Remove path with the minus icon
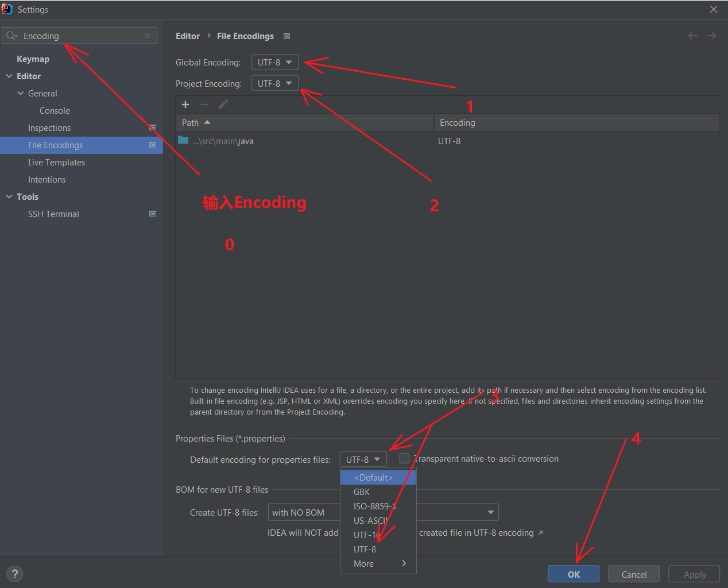This screenshot has height=588, width=728. tap(204, 104)
